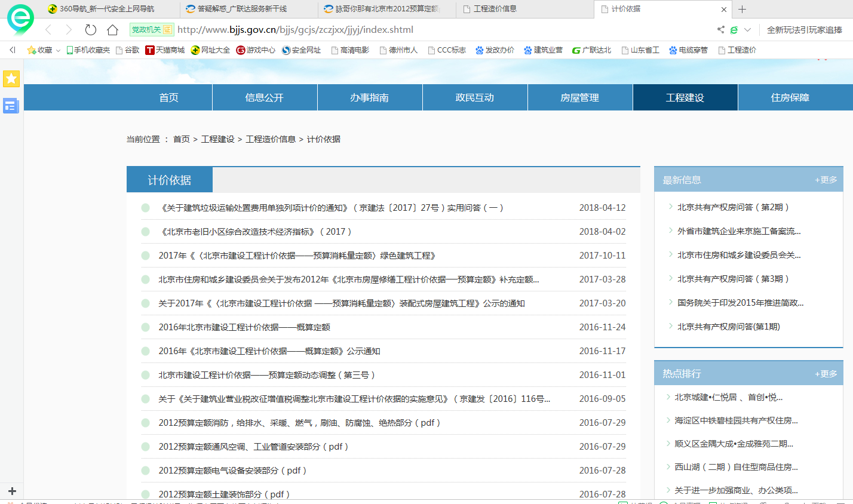Open the yellow star favorites sidebar icon
This screenshot has width=853, height=504.
(x=11, y=78)
